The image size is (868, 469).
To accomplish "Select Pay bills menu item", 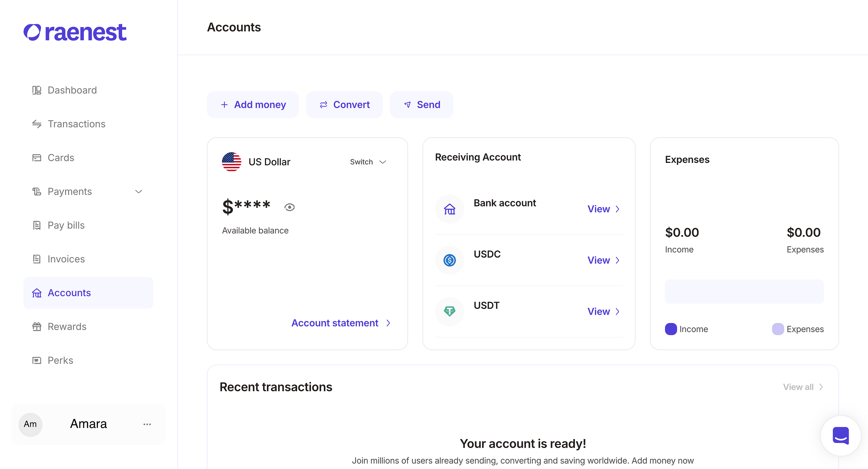I will (88, 225).
